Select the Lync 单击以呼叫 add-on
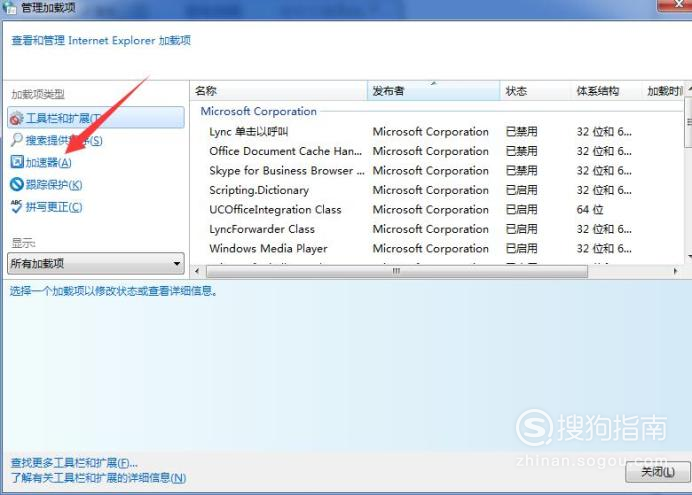 tap(249, 132)
